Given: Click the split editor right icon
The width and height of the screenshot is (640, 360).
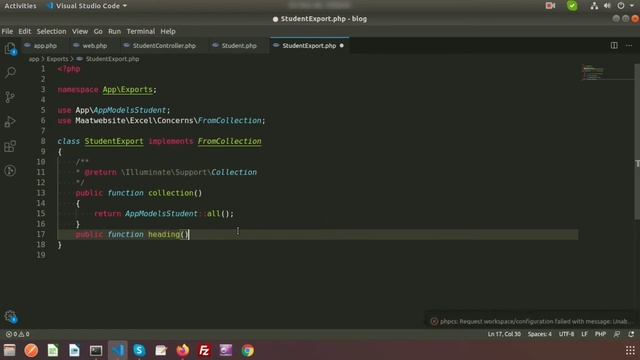Looking at the screenshot, I should (x=614, y=45).
